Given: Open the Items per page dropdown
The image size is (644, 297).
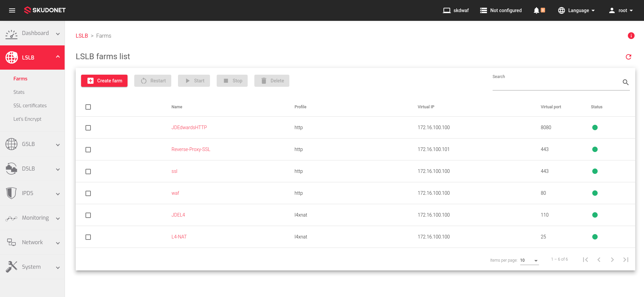Looking at the screenshot, I should click(529, 260).
